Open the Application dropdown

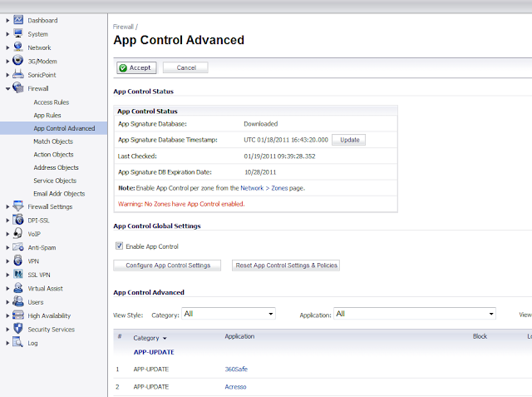pyautogui.click(x=415, y=314)
